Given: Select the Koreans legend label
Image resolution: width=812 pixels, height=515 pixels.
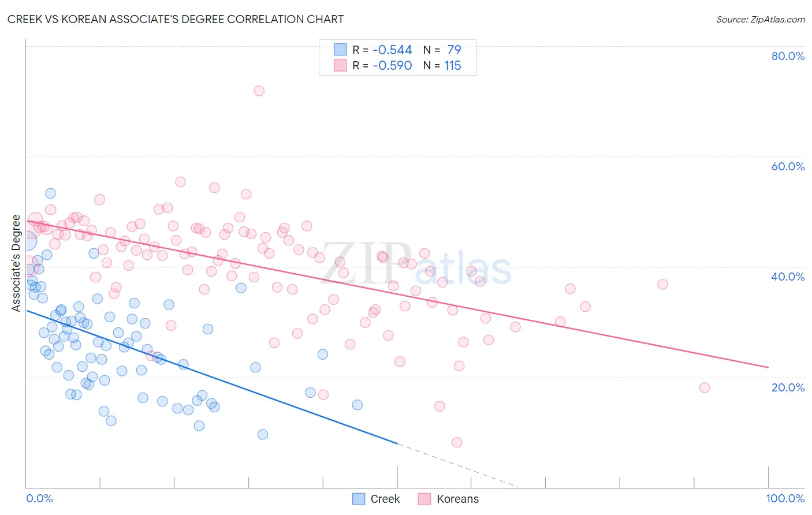Looking at the screenshot, I should (458, 499).
